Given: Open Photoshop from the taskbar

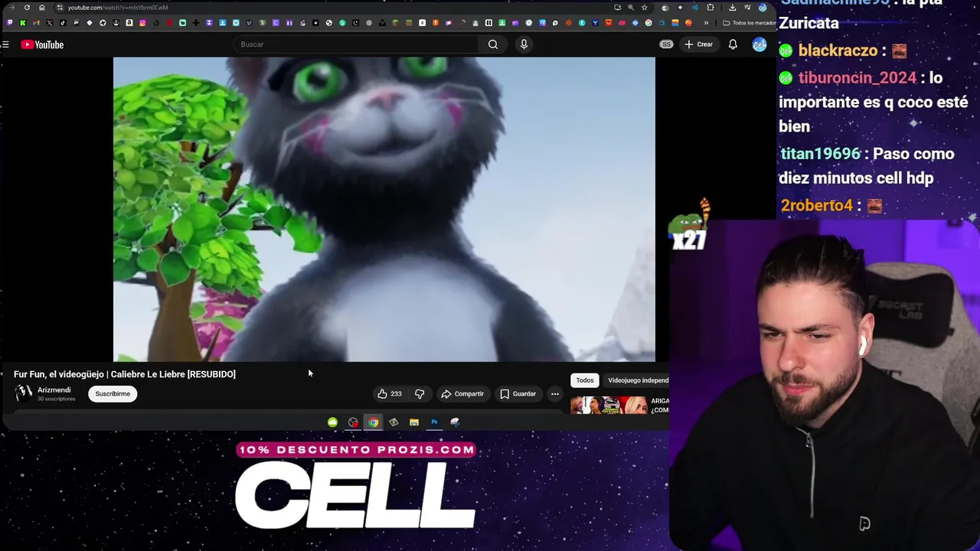Looking at the screenshot, I should (x=434, y=422).
